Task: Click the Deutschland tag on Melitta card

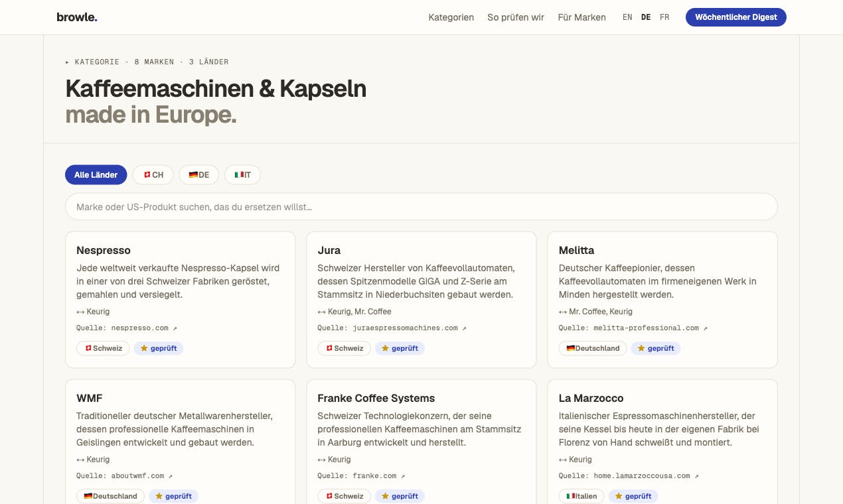Action: [593, 348]
